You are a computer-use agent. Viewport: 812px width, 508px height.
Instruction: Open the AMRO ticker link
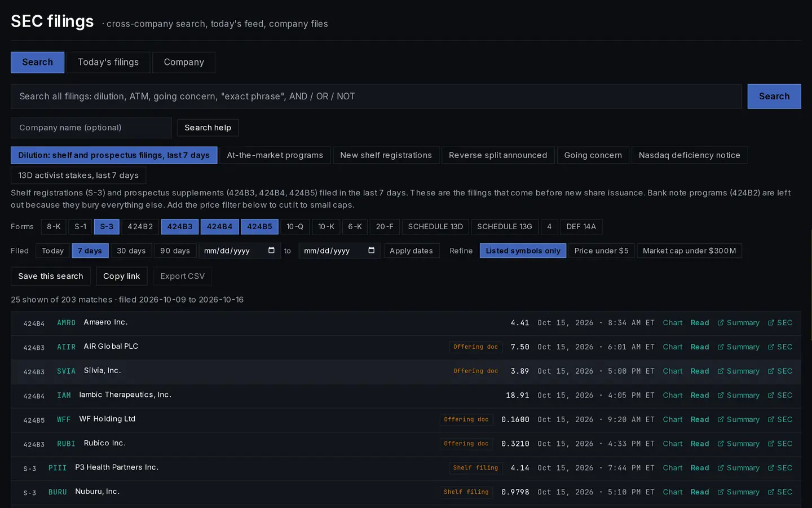click(66, 323)
